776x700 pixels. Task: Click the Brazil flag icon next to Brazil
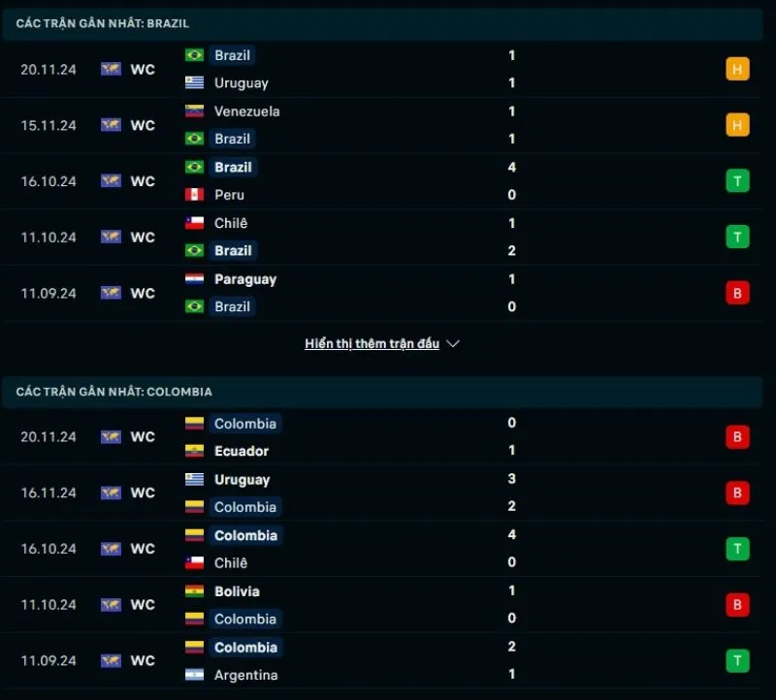(193, 55)
